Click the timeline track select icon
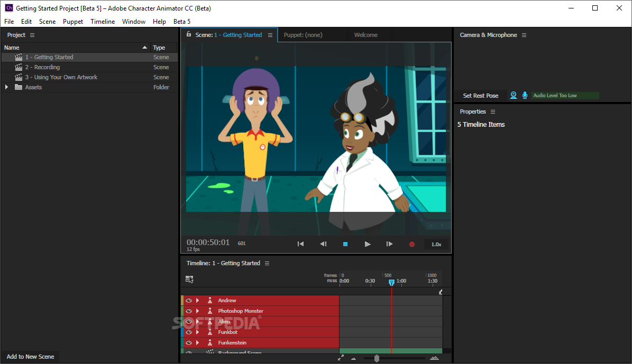632x364 pixels. point(189,279)
